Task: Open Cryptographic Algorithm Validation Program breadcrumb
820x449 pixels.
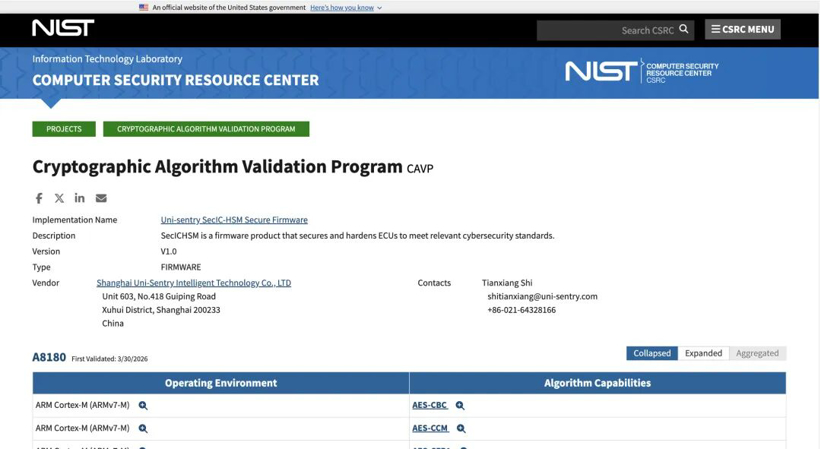Action: (206, 129)
